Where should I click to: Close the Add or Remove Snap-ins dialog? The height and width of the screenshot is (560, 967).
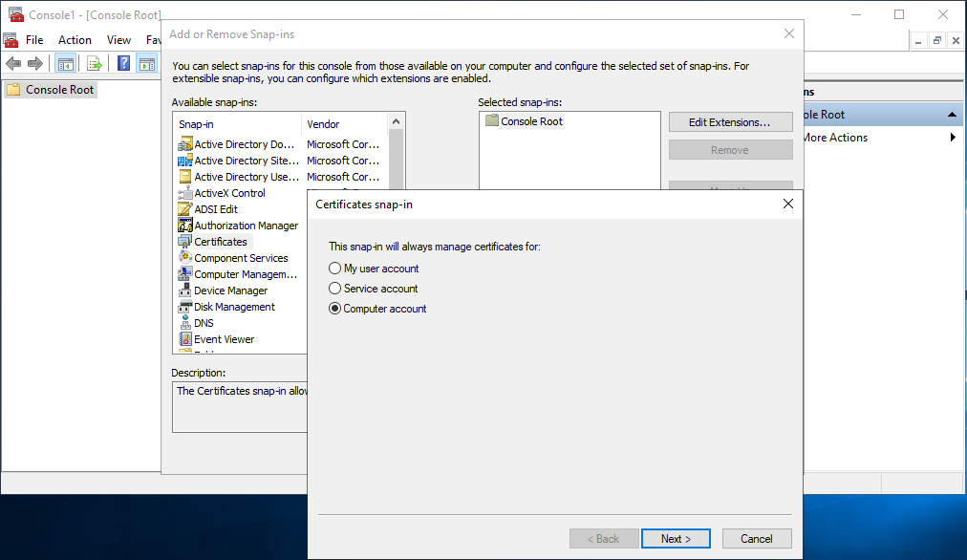[x=788, y=33]
